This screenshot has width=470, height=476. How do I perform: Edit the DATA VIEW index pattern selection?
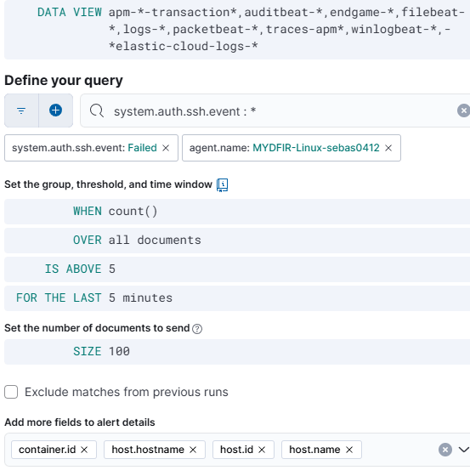point(237,30)
